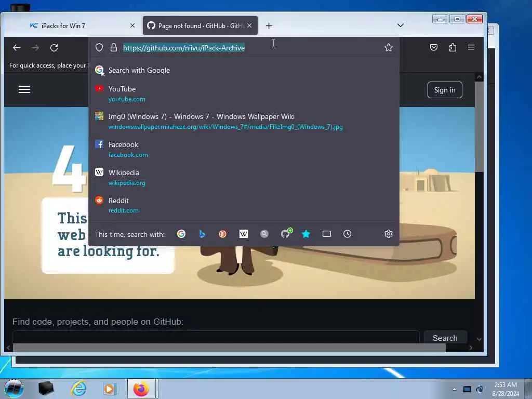Screen dimensions: 532x399
Task: Click the URL in the address bar
Action: point(183,48)
